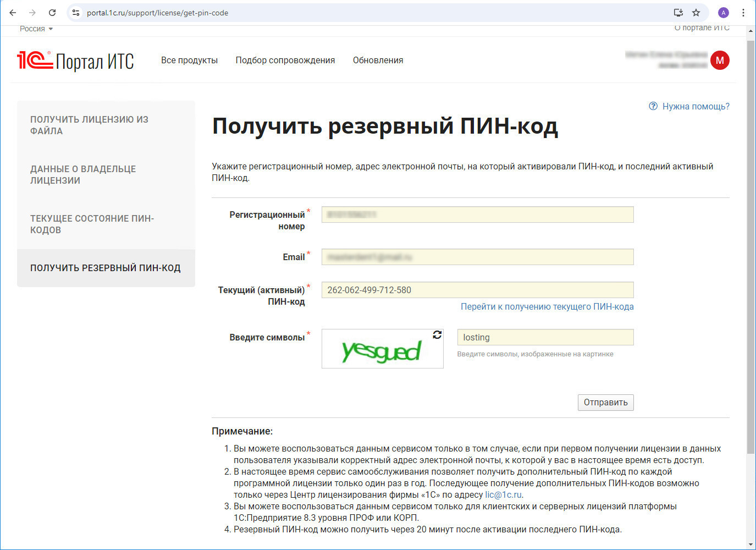
Task: Go to Обновления in the top menu
Action: (x=378, y=61)
